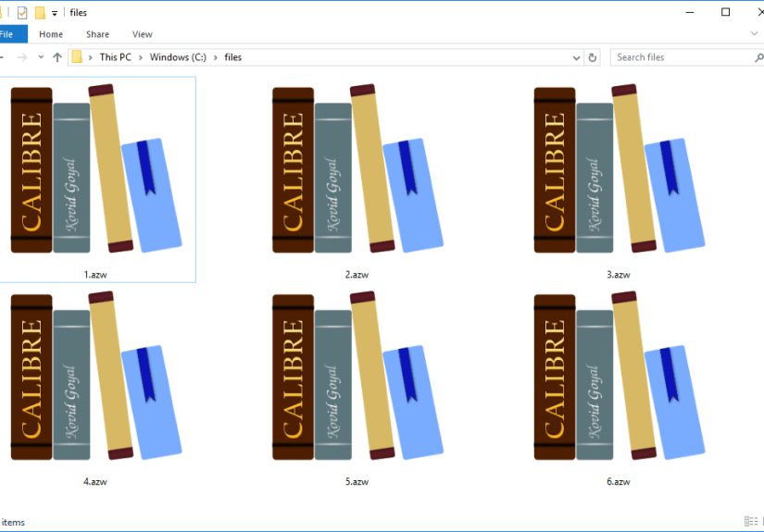Go up one folder level

tap(57, 57)
